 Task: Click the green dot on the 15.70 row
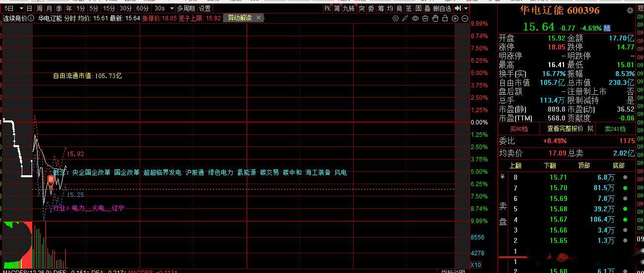coord(625,188)
